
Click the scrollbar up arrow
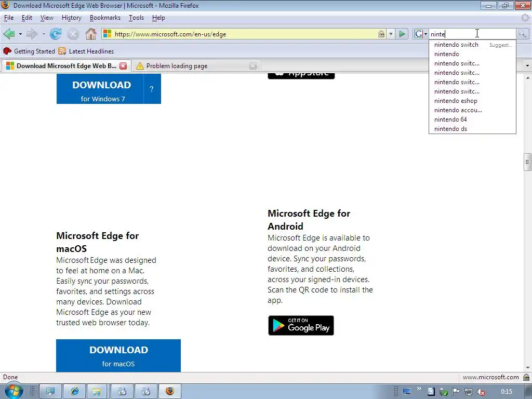point(527,78)
